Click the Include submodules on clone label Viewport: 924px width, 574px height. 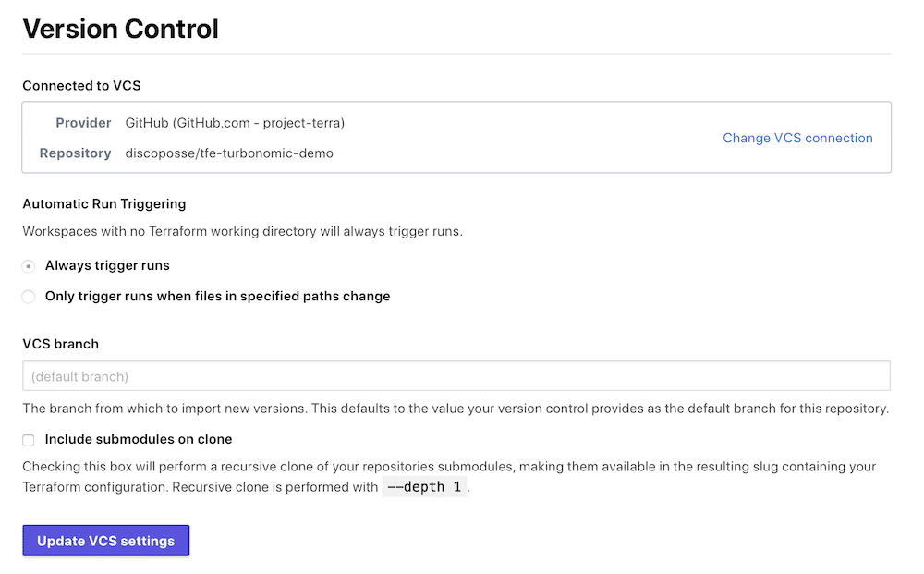[139, 439]
